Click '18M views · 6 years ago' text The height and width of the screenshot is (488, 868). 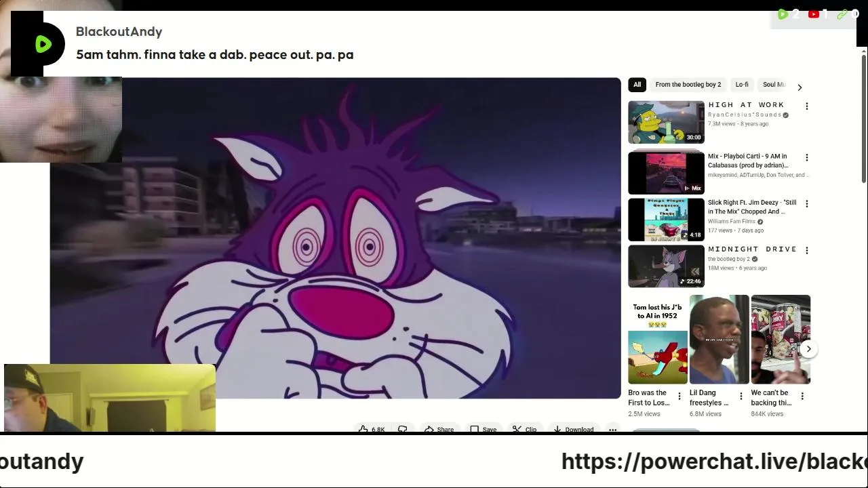(737, 268)
